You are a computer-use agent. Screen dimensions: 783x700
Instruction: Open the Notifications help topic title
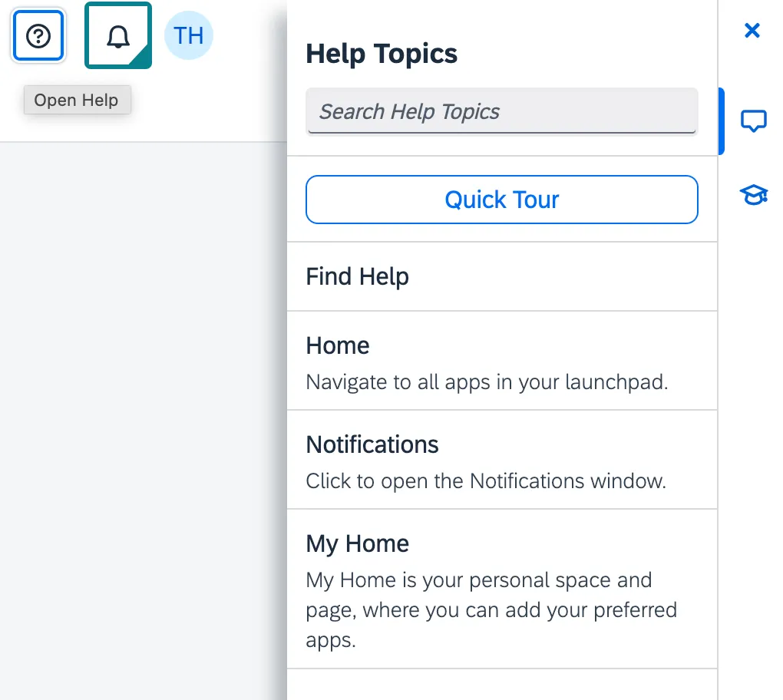[x=372, y=444]
